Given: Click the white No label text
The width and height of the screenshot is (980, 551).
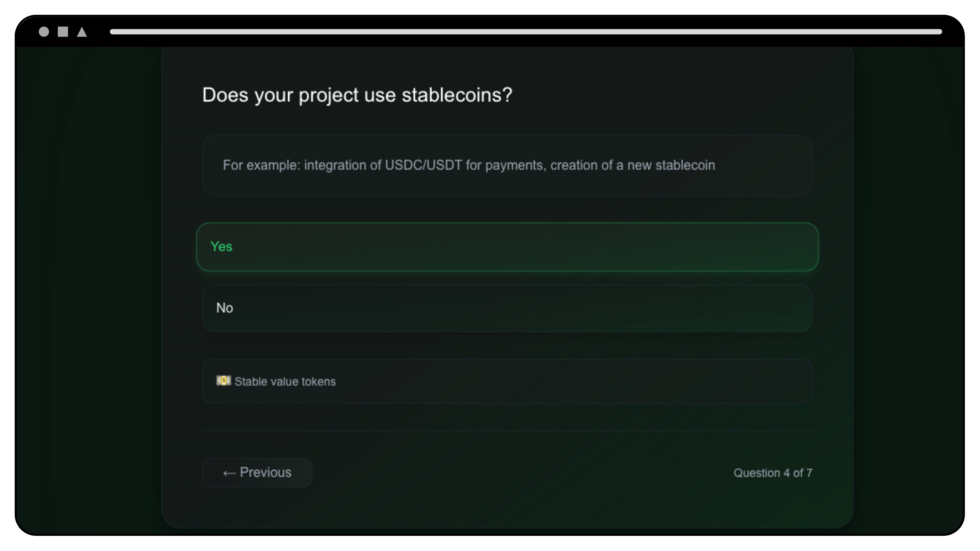Looking at the screenshot, I should click(x=225, y=308).
